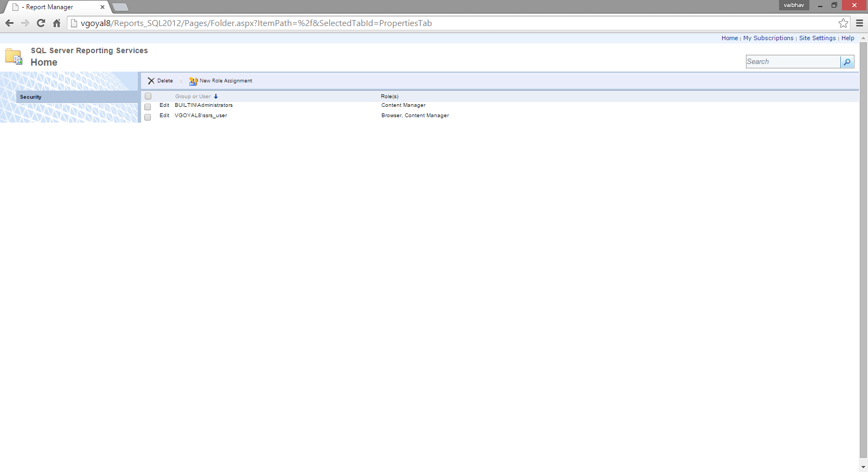Click the New Role Assignment users icon
This screenshot has width=868, height=472.
click(193, 81)
